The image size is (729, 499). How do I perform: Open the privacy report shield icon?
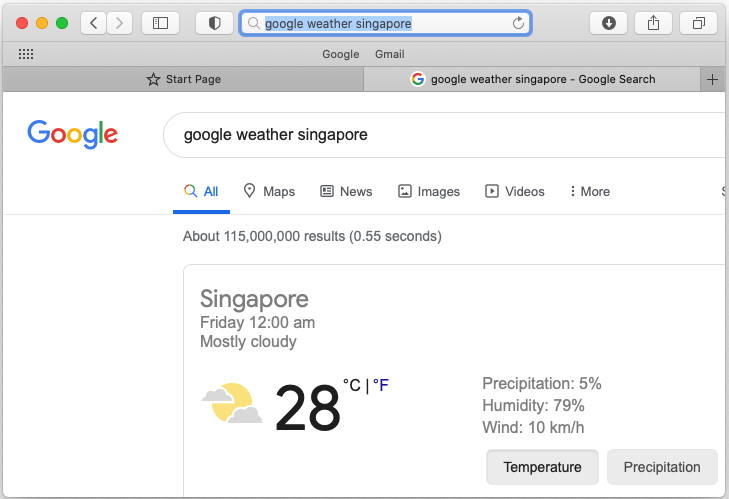(x=214, y=23)
